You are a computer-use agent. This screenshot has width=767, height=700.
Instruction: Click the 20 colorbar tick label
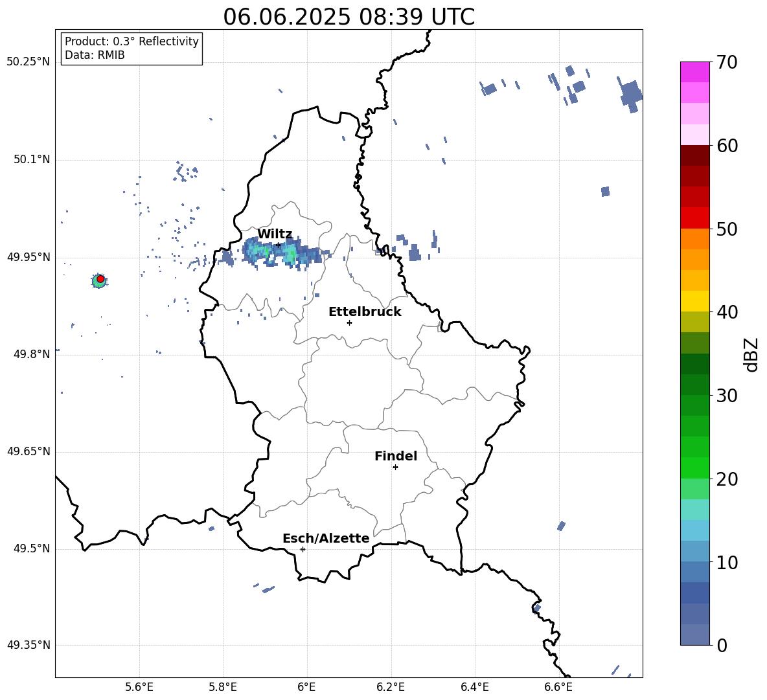(727, 479)
